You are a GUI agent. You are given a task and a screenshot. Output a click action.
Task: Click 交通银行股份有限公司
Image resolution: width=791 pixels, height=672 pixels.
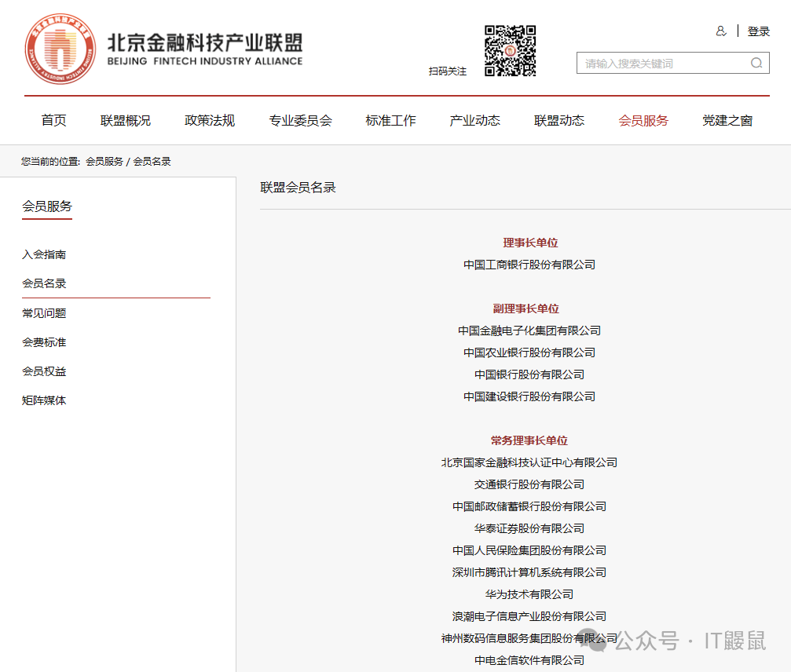pos(529,484)
